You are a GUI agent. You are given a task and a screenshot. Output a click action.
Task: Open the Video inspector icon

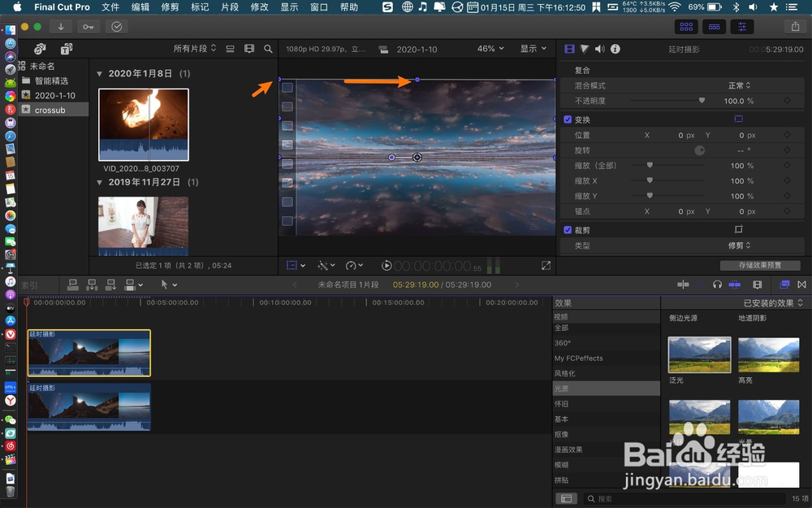pyautogui.click(x=568, y=49)
